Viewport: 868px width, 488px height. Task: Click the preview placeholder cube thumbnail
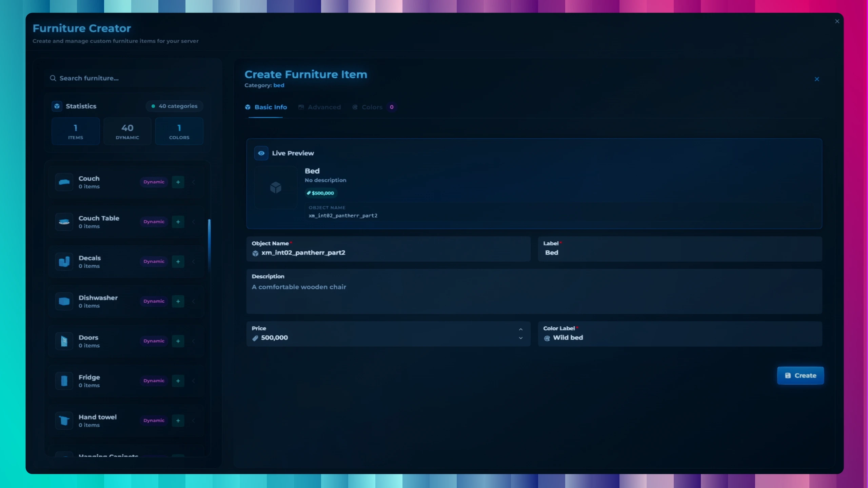pyautogui.click(x=276, y=187)
